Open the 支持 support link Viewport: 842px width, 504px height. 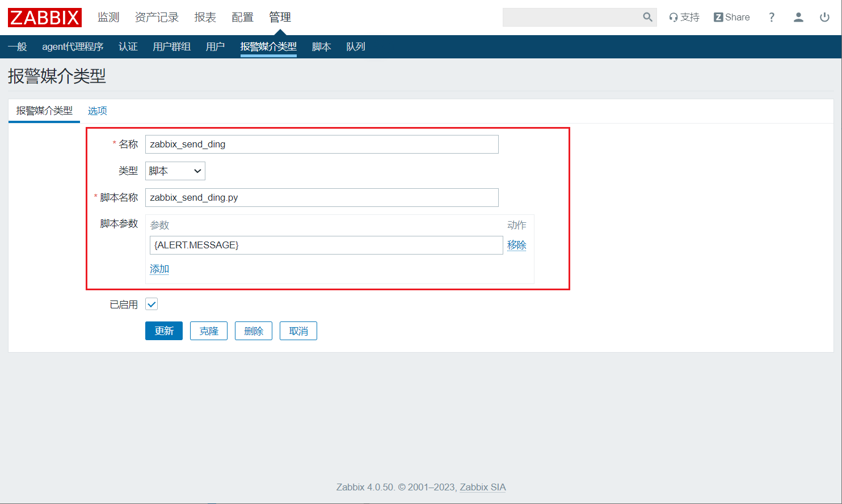pos(684,18)
